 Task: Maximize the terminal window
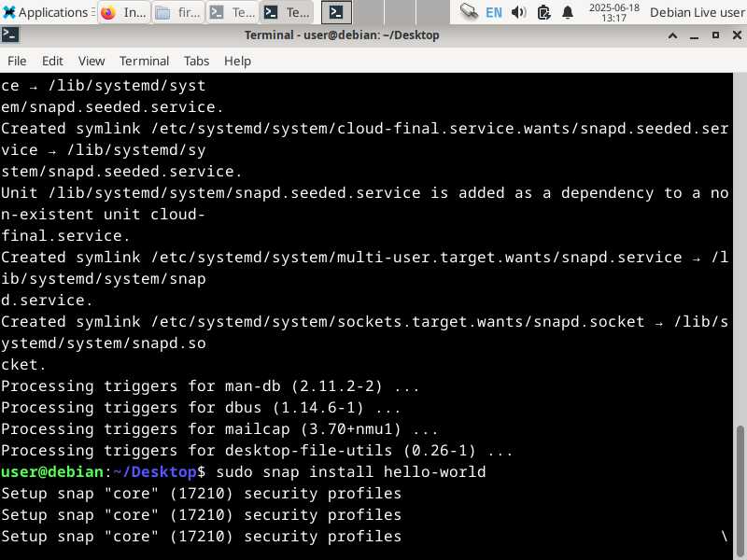[715, 35]
